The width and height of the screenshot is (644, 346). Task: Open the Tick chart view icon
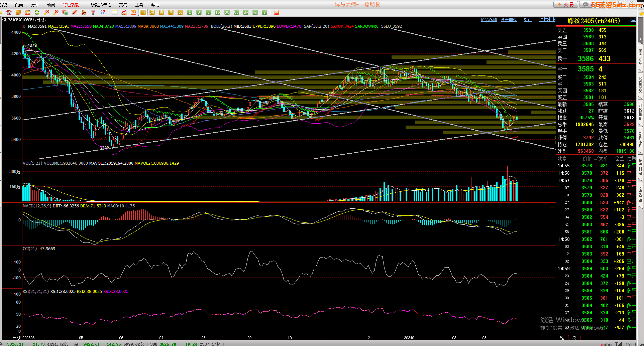tap(133, 12)
